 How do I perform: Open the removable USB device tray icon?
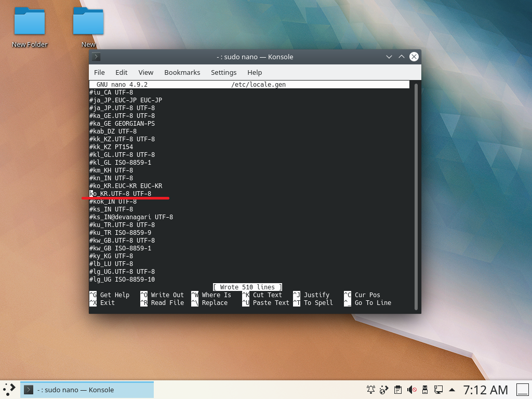[425, 390]
